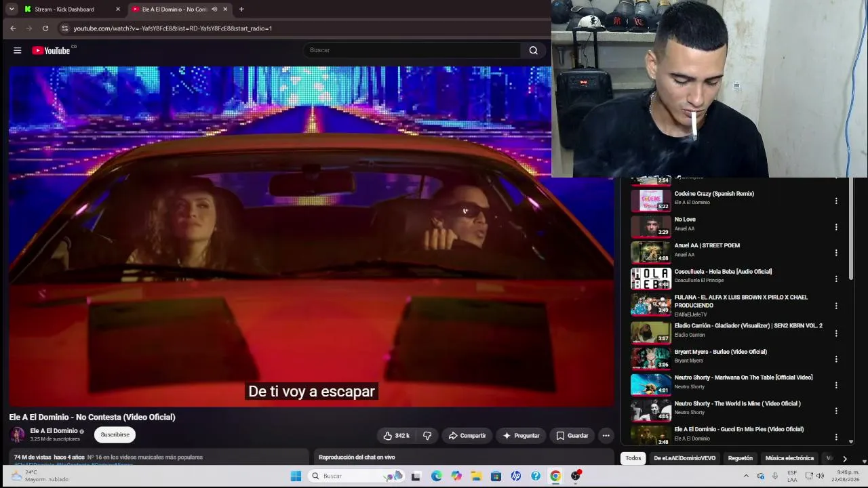Go back with the browser back arrow
This screenshot has width=868, height=488.
click(13, 28)
